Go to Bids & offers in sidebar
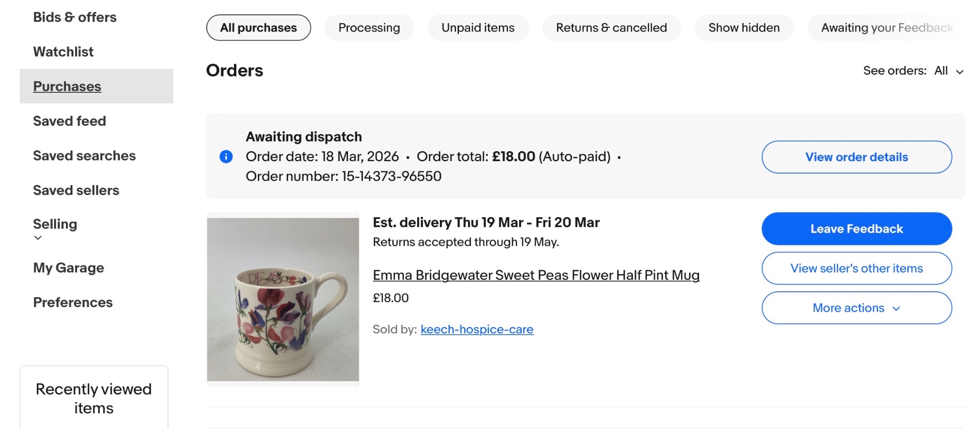980x429 pixels. 75,17
